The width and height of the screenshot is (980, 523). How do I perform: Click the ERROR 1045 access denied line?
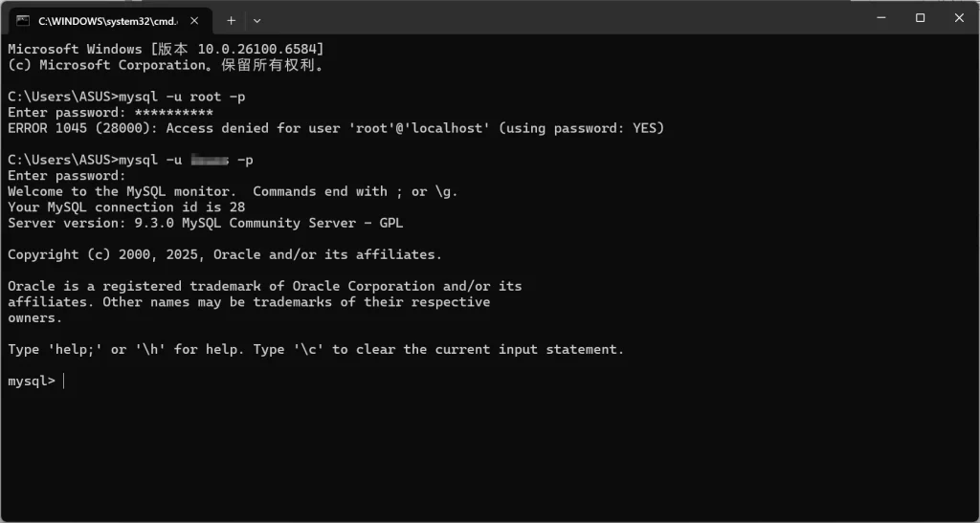[335, 128]
